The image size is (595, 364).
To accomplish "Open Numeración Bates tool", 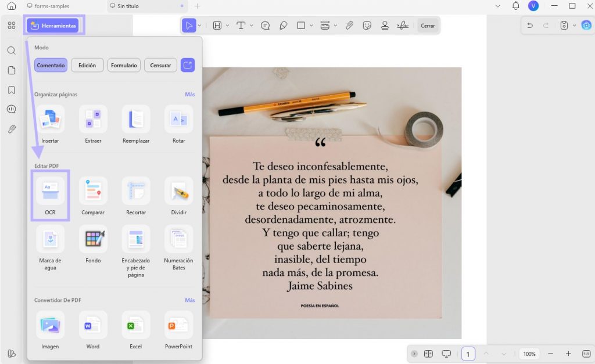I will (x=179, y=247).
